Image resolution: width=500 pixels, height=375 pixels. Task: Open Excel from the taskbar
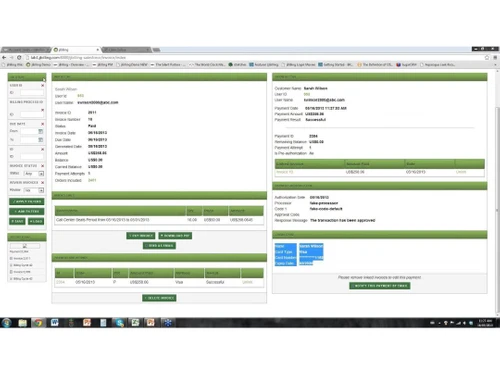(x=135, y=322)
